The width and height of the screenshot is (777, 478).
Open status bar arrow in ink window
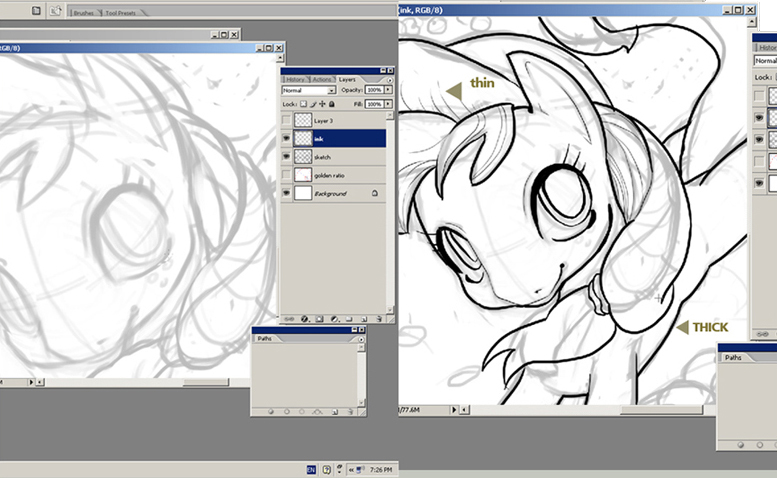tap(454, 410)
